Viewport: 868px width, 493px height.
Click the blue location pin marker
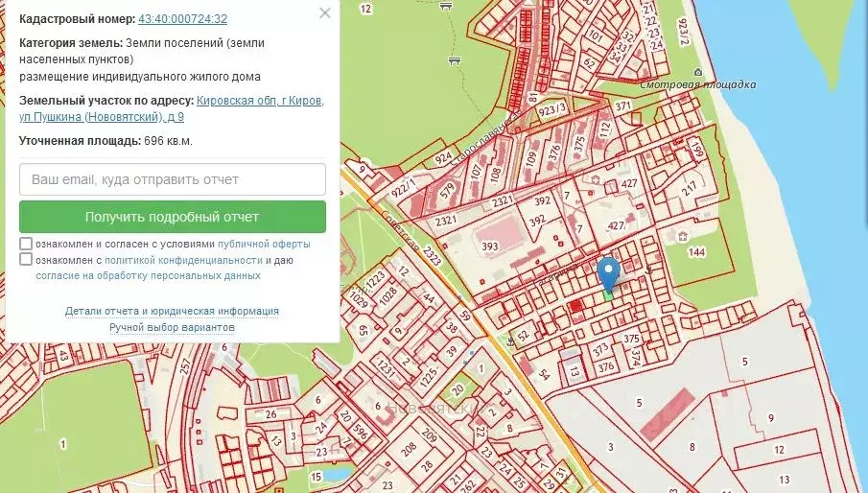tap(608, 273)
